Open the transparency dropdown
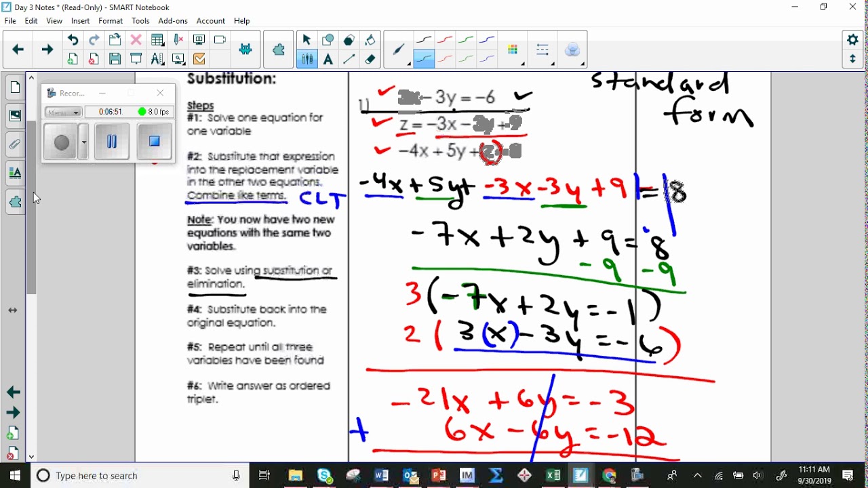This screenshot has width=868, height=488. pos(573,50)
